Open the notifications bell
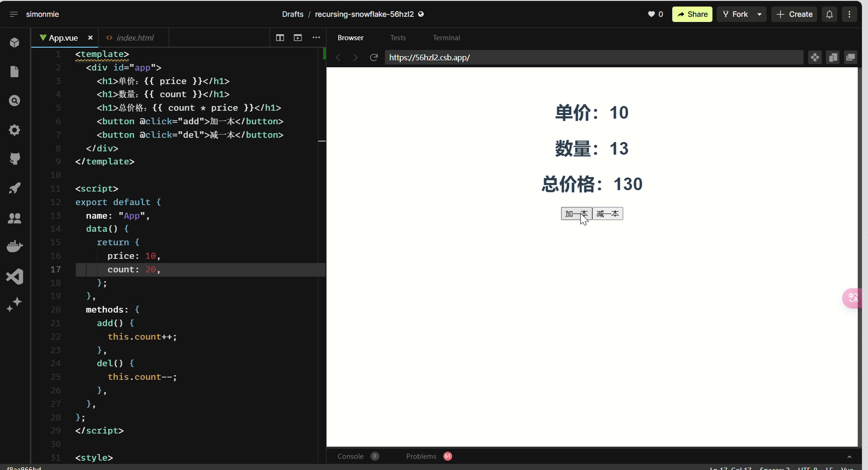This screenshot has height=470, width=868. 830,14
